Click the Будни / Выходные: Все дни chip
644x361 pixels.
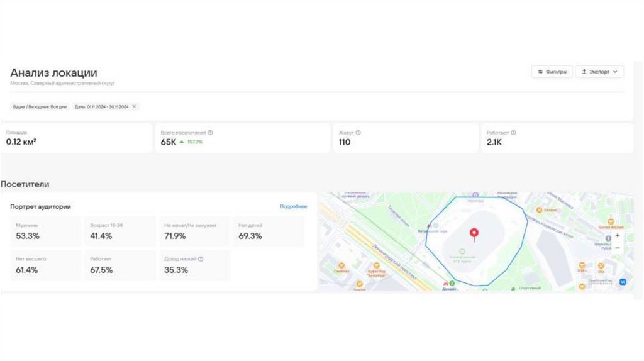coord(40,107)
